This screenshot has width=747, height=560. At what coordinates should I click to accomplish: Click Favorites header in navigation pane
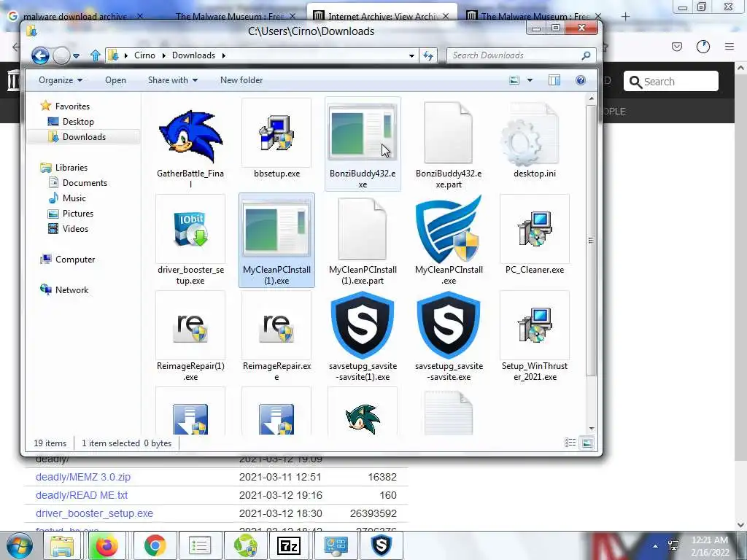pyautogui.click(x=72, y=106)
